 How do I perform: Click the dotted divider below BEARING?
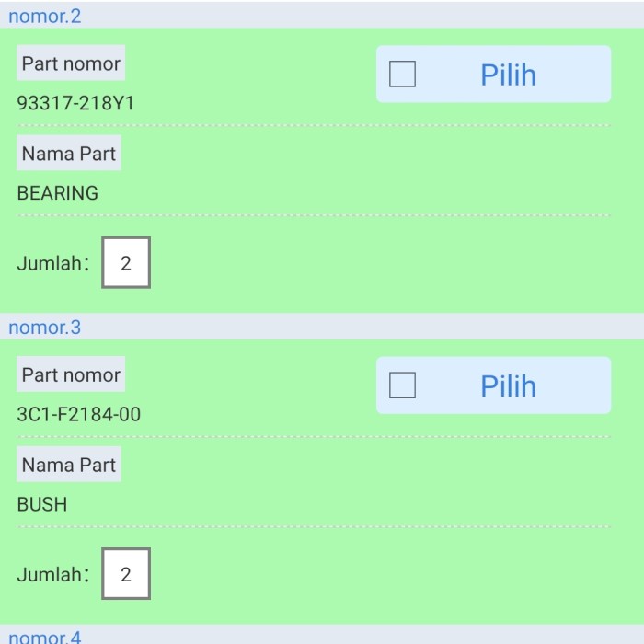[313, 216]
